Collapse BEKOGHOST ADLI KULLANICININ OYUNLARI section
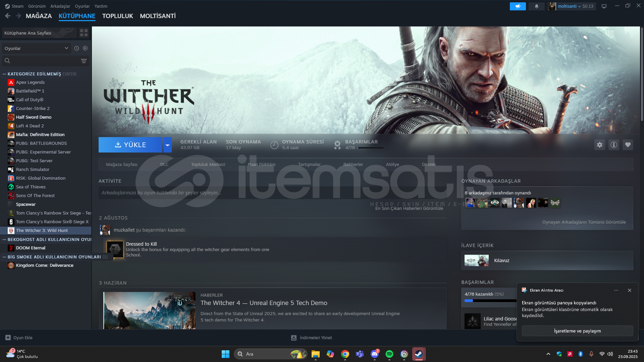 4,240
